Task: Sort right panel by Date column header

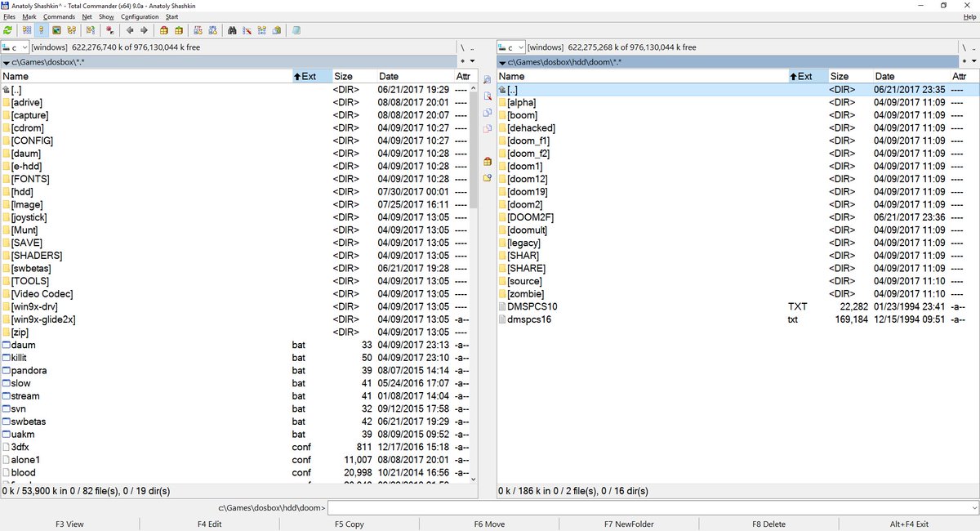Action: point(911,76)
